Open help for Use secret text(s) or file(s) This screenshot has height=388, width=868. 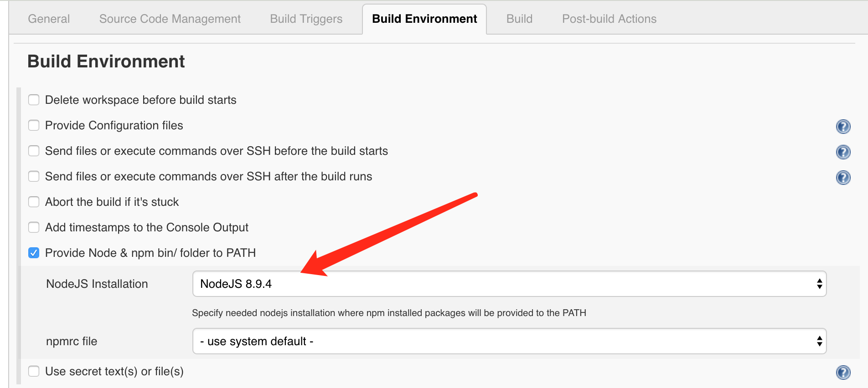point(843,372)
